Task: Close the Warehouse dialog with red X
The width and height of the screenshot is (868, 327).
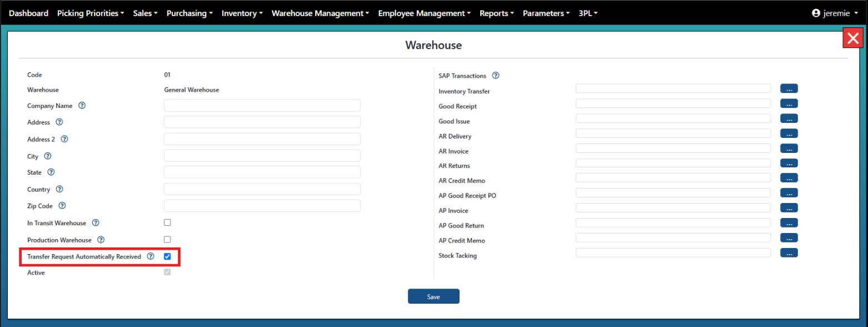Action: coord(852,38)
